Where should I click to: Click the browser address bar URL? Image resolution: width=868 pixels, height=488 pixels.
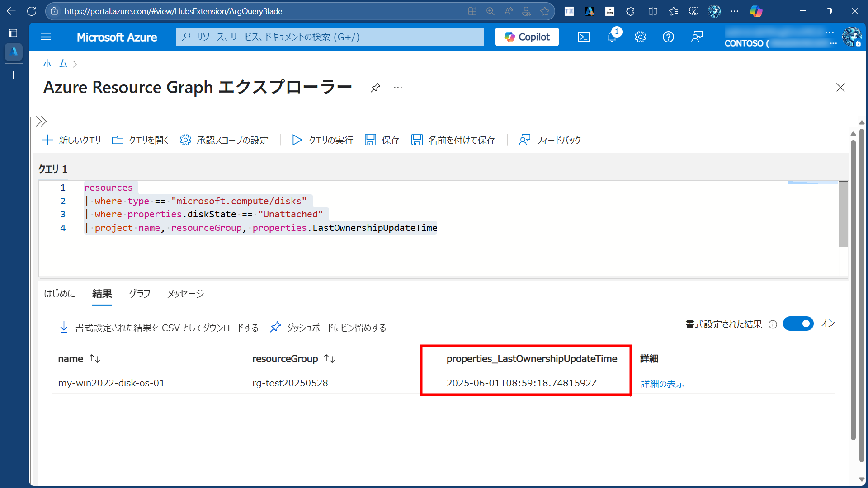(173, 11)
